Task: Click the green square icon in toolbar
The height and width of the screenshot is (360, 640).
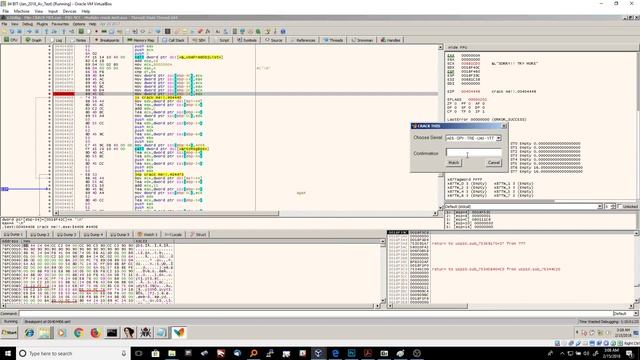Action: 81,31
